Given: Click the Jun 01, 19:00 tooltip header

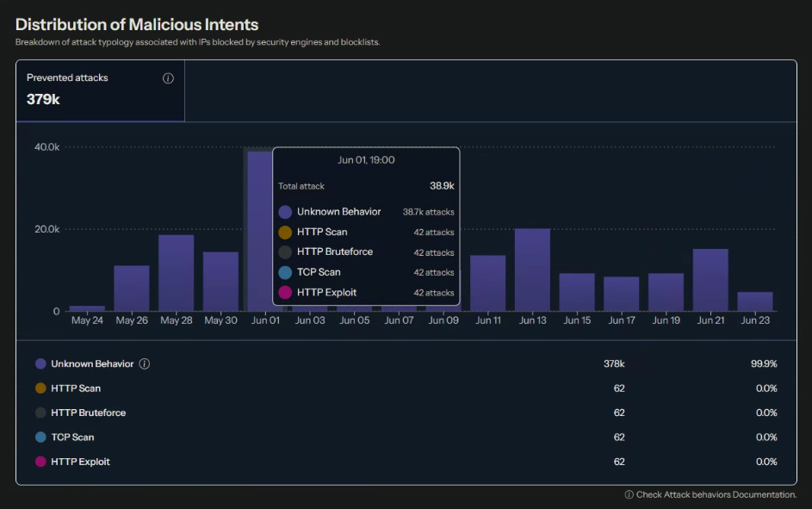Looking at the screenshot, I should pyautogui.click(x=366, y=160).
